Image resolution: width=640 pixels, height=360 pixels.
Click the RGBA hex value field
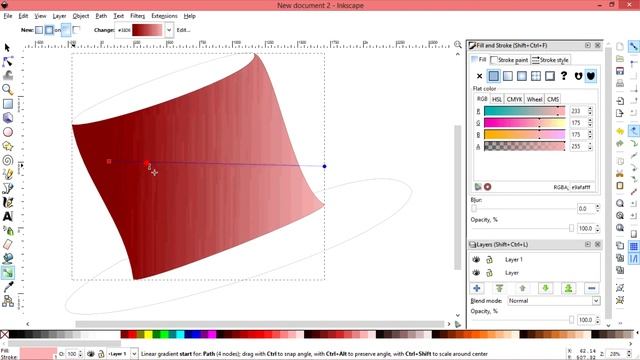point(582,187)
